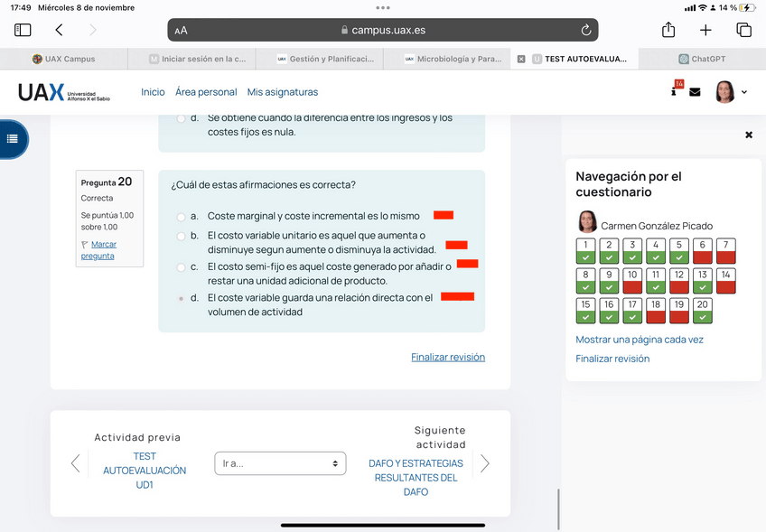Jump to question 14 in navigation
This screenshot has width=766, height=532.
(x=726, y=281)
